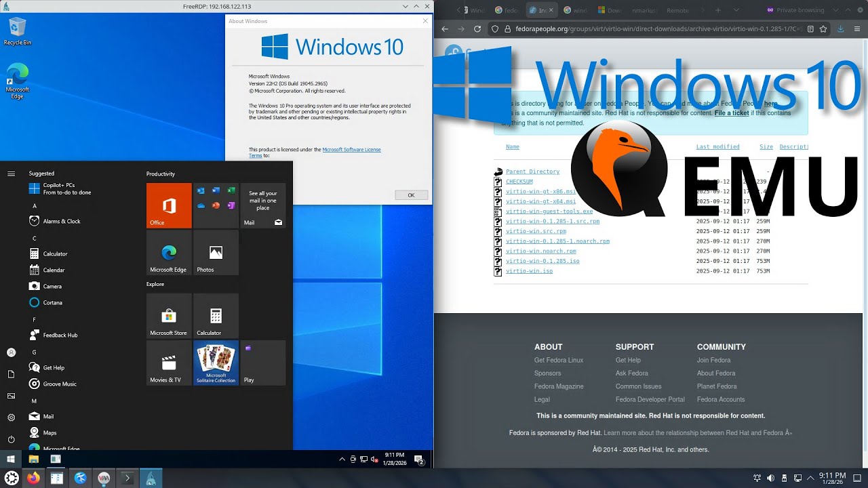Launch Microsoft Solitaire Collection tile

click(x=216, y=363)
